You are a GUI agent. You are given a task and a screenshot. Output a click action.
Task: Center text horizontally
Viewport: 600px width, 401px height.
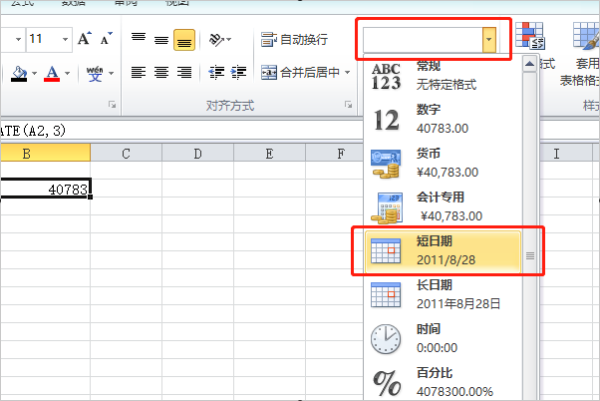(x=161, y=72)
